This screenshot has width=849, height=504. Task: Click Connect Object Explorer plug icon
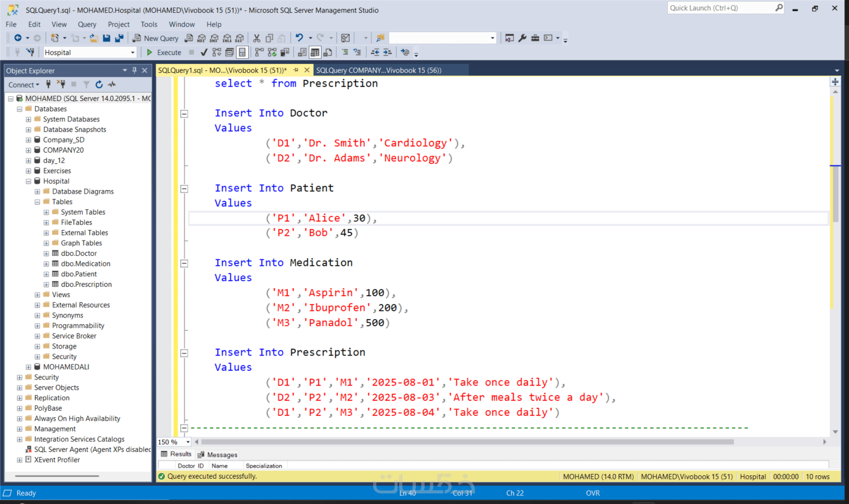49,84
